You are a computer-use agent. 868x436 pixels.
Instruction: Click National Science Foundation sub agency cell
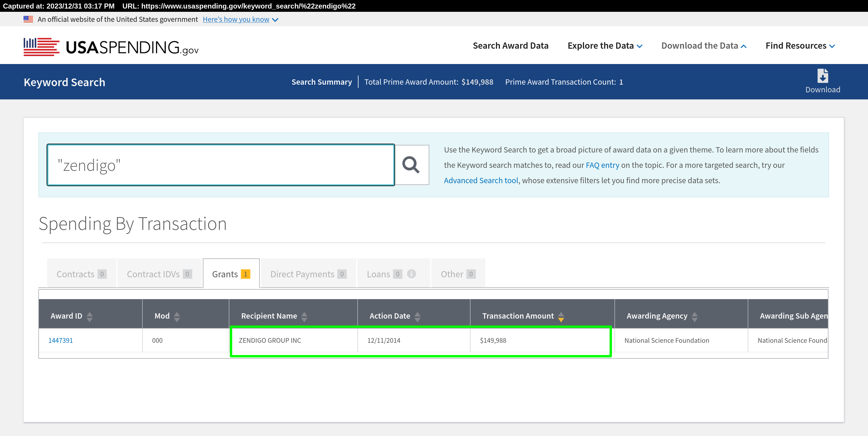click(788, 340)
